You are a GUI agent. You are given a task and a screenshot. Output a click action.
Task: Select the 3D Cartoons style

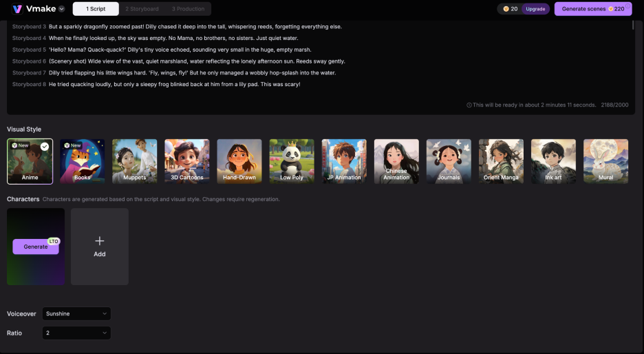pyautogui.click(x=186, y=161)
